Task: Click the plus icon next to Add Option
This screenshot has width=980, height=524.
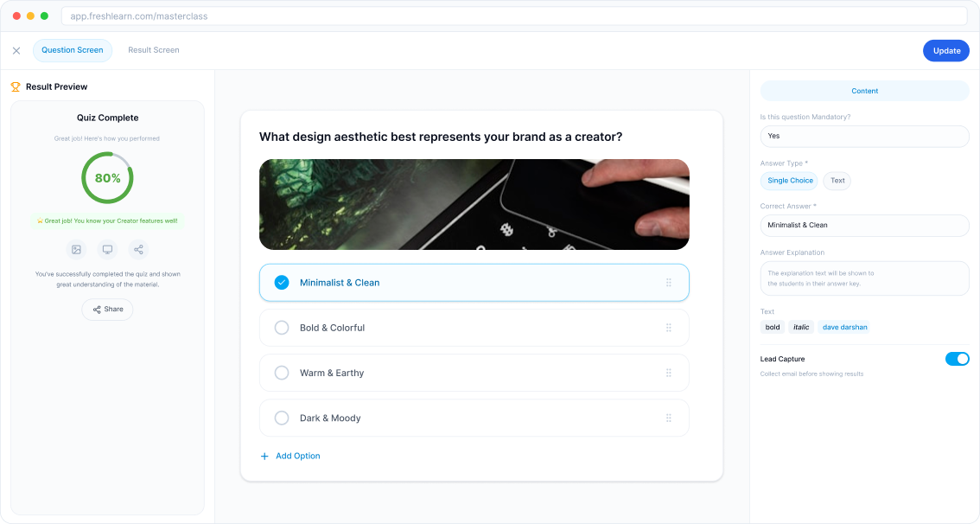Action: pos(264,456)
